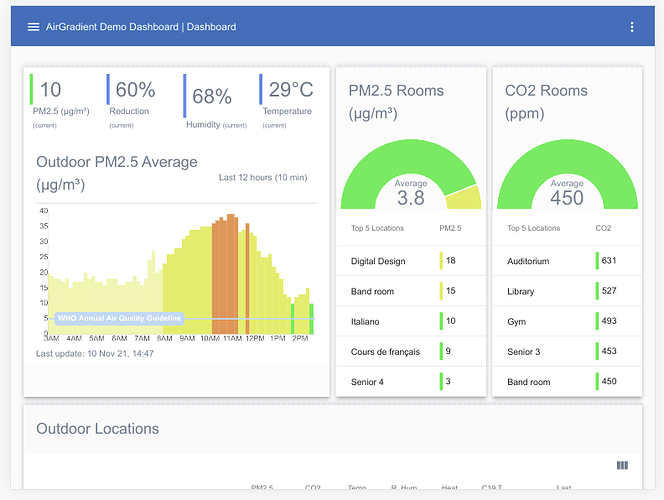Image resolution: width=664 pixels, height=500 pixels.
Task: Click the PM2.5 Rooms gauge
Action: click(x=411, y=174)
